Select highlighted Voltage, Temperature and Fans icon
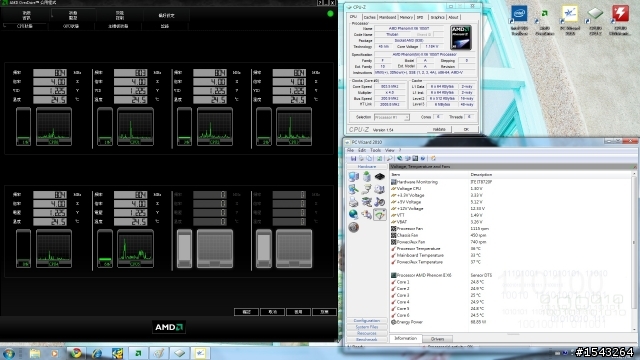640x360 pixels. pyautogui.click(x=380, y=214)
